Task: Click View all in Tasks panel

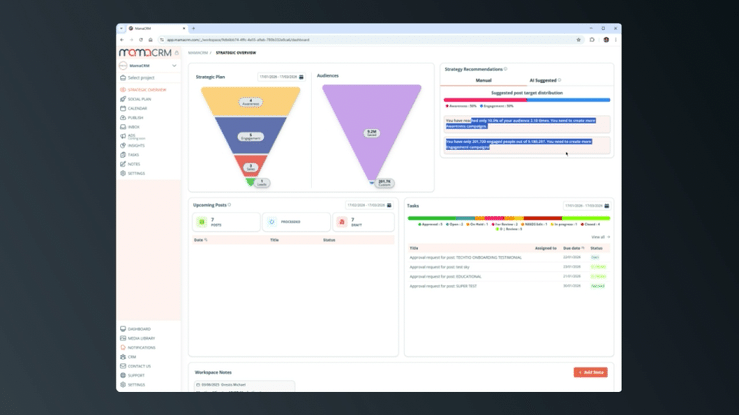Action: [599, 238]
